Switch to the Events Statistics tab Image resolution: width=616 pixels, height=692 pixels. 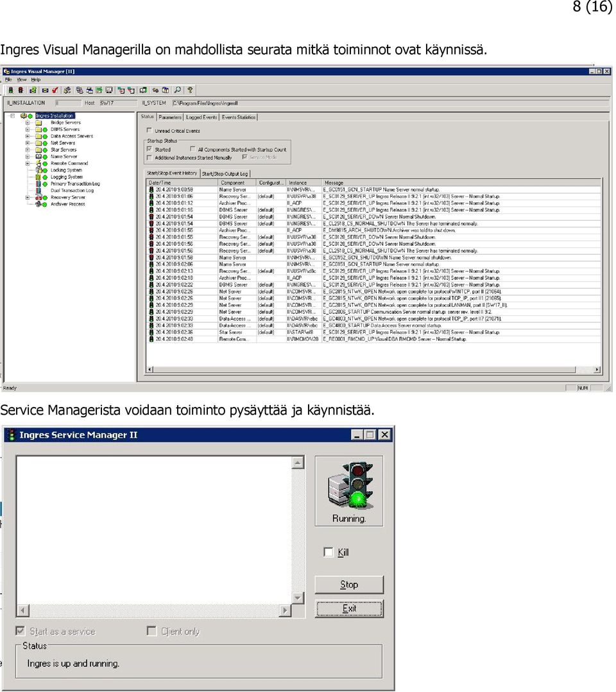point(238,117)
